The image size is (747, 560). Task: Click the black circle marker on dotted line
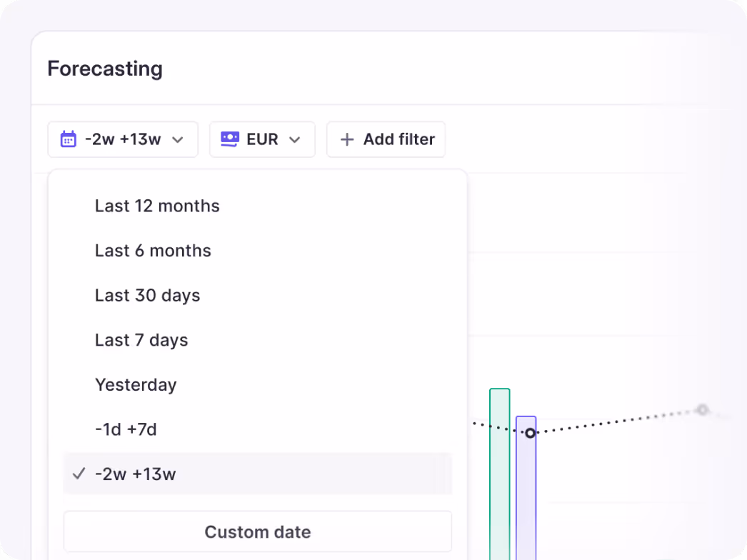coord(530,433)
